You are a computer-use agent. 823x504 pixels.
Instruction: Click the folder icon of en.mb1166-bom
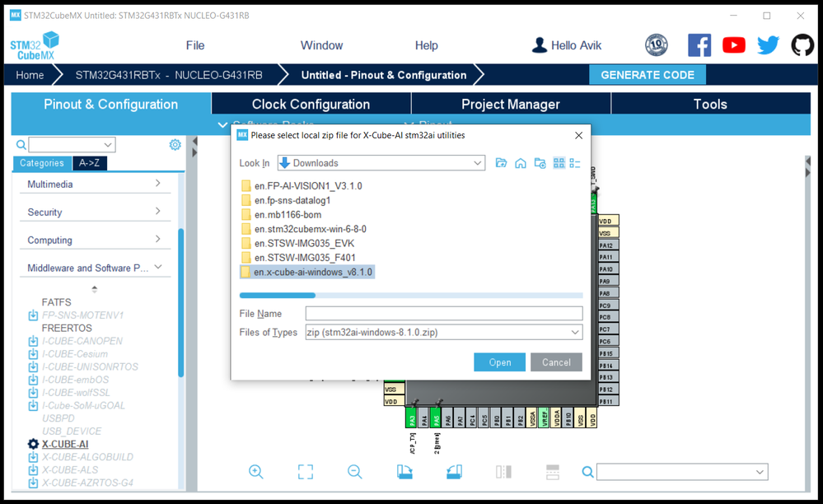[x=246, y=214]
